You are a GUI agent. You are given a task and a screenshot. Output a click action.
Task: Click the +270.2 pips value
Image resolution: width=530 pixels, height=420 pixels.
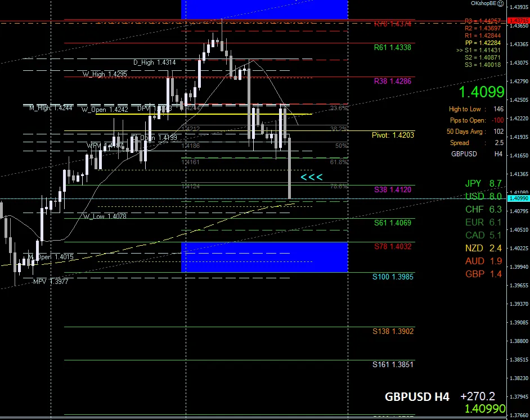(x=478, y=396)
